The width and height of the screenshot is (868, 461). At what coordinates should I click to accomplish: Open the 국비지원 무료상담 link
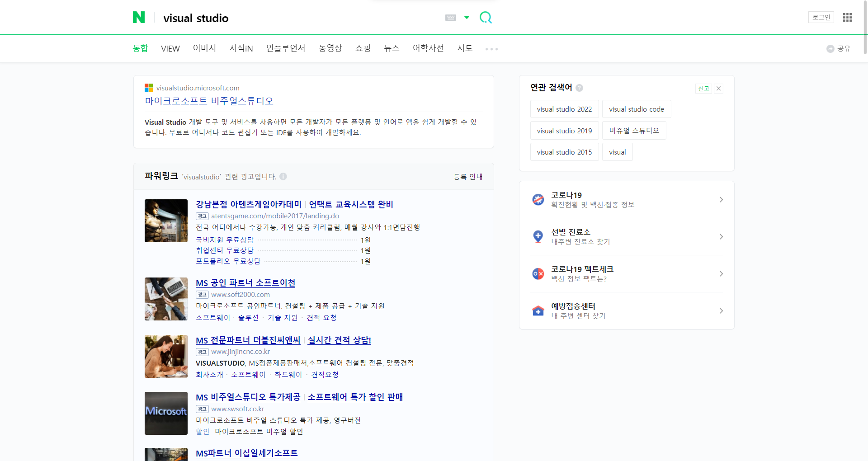(x=225, y=240)
